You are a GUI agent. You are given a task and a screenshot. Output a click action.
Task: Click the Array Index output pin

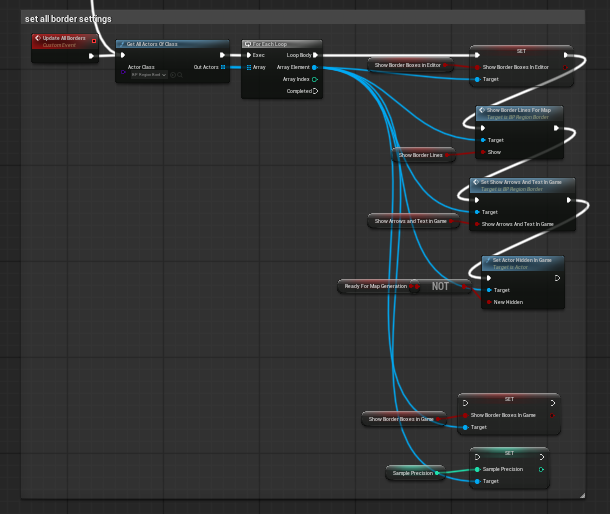pos(315,79)
